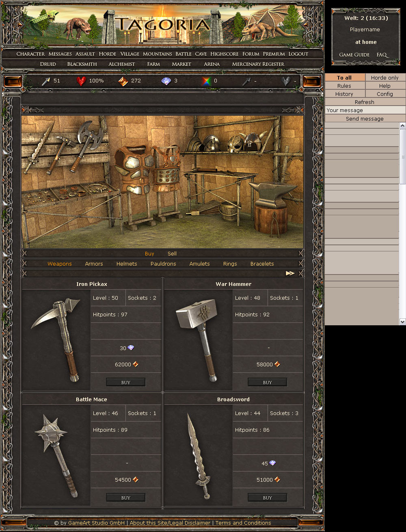Viewport: 406px width, 532px height.
Task: Select the Rings category tab
Action: pos(230,264)
